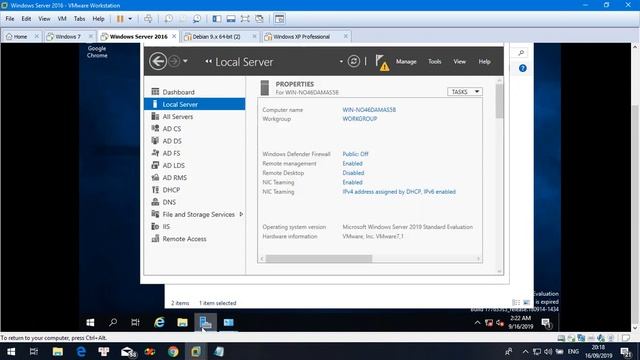Click computer name link WIN-NO46DAMAS58
640x360 pixels.
[369, 110]
